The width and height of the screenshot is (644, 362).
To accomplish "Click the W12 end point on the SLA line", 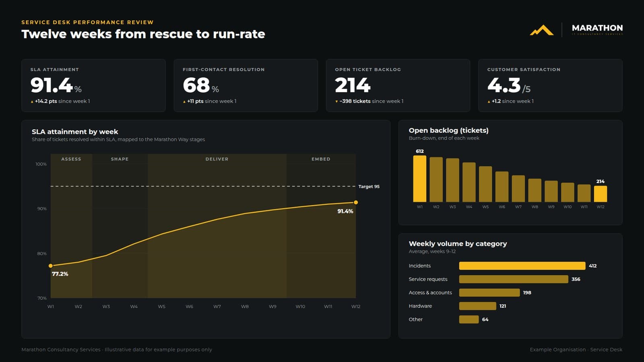I will (356, 202).
